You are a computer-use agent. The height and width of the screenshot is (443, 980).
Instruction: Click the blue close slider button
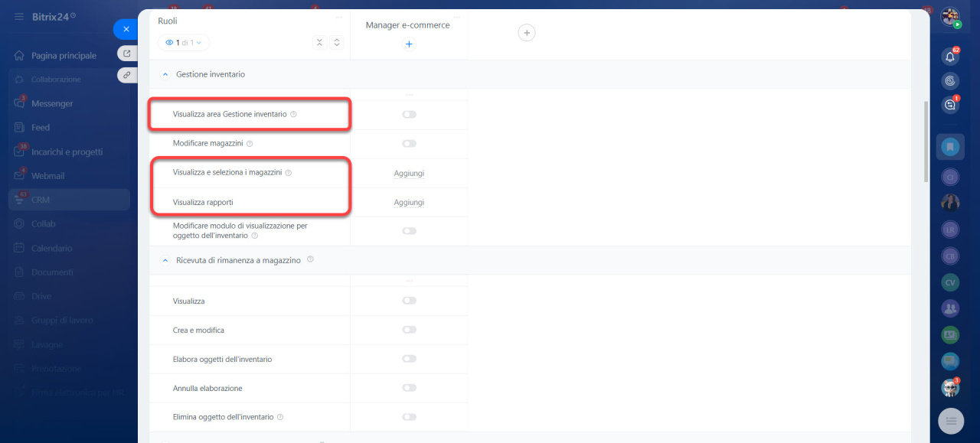click(126, 29)
